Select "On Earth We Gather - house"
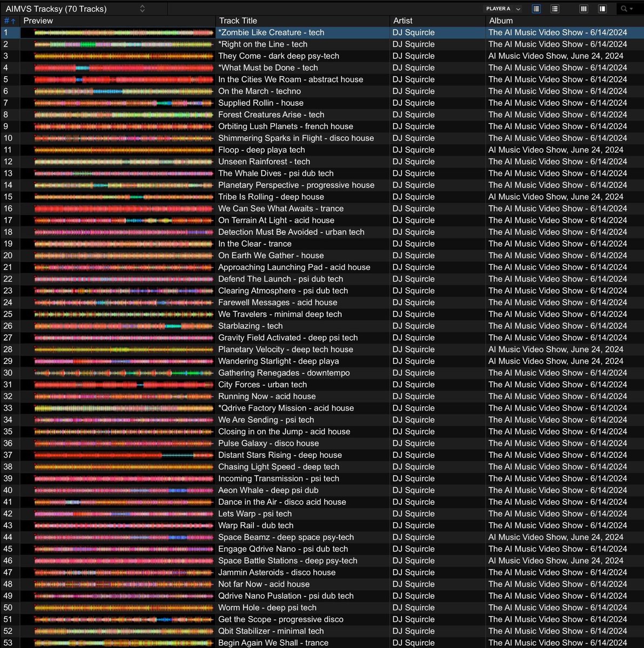This screenshot has width=644, height=648. point(271,255)
